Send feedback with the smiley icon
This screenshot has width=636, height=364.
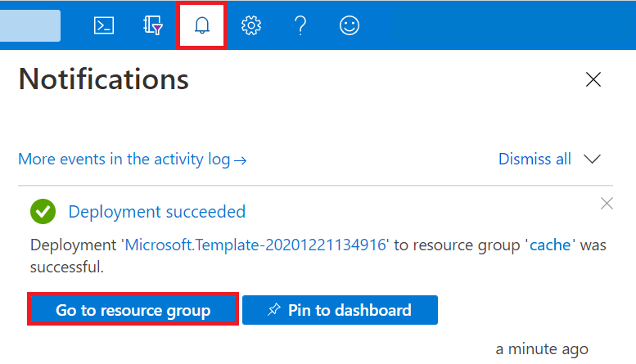coord(350,25)
